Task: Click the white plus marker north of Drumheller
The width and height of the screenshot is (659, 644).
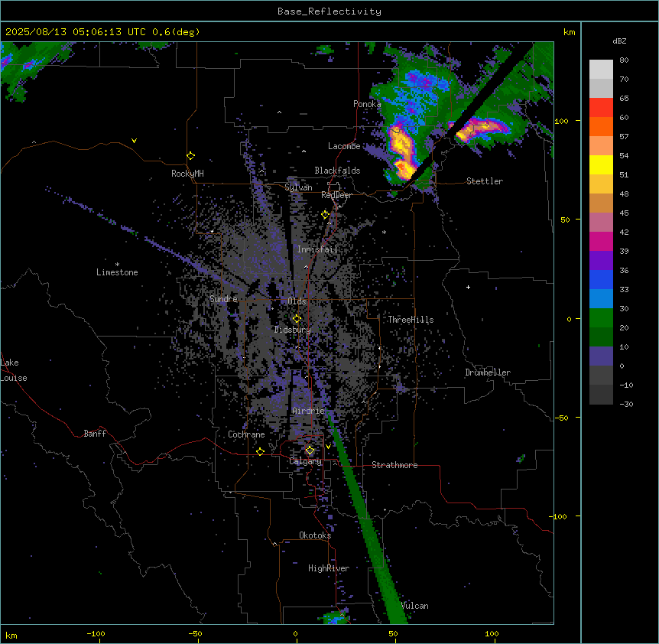Action: [468, 287]
